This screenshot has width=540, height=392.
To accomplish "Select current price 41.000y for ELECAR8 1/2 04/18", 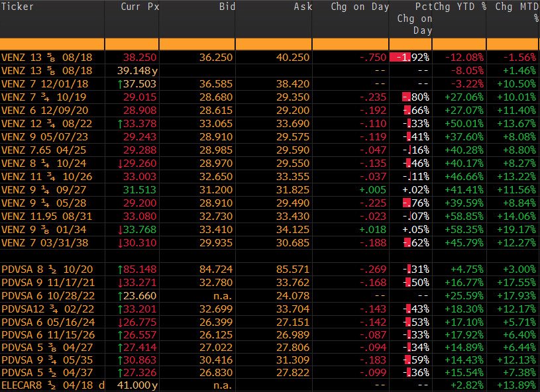I will [x=137, y=385].
